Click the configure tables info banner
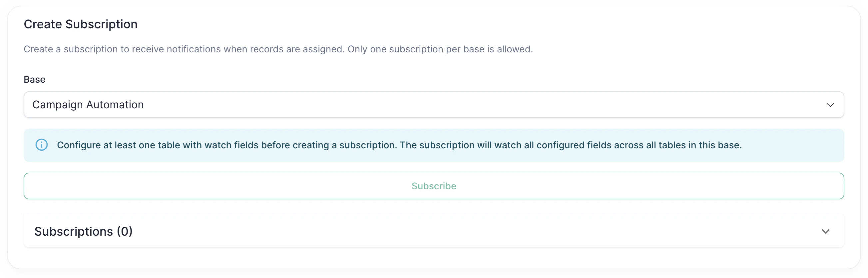 434,145
